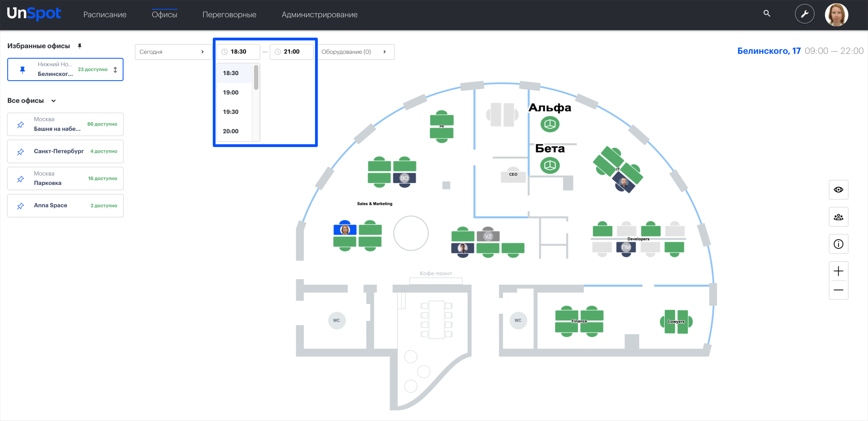Open the 18:30 start time field
868x421 pixels.
pyautogui.click(x=238, y=52)
